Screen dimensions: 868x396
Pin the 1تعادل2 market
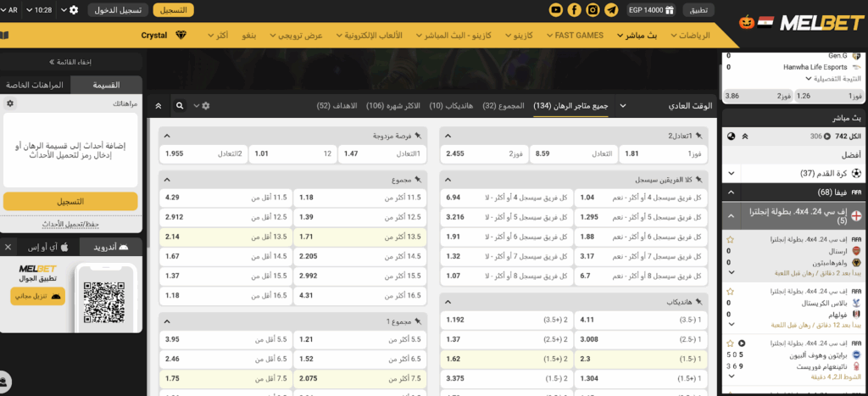click(699, 135)
